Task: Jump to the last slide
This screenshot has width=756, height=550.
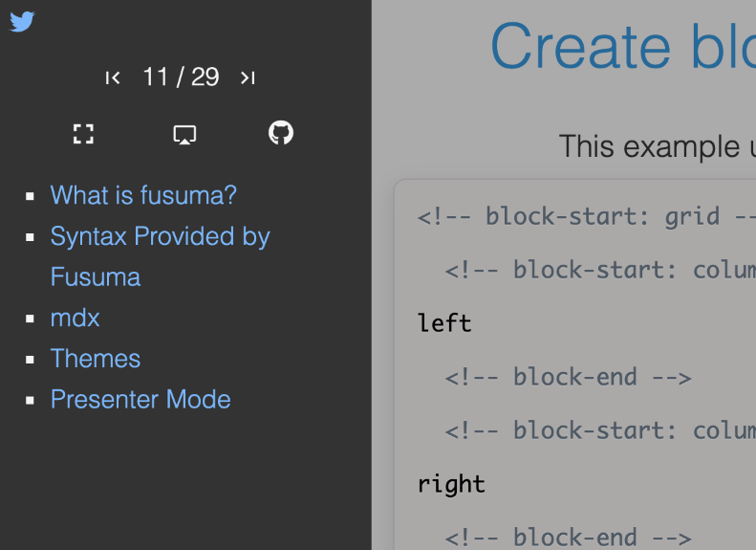Action: 248,77
